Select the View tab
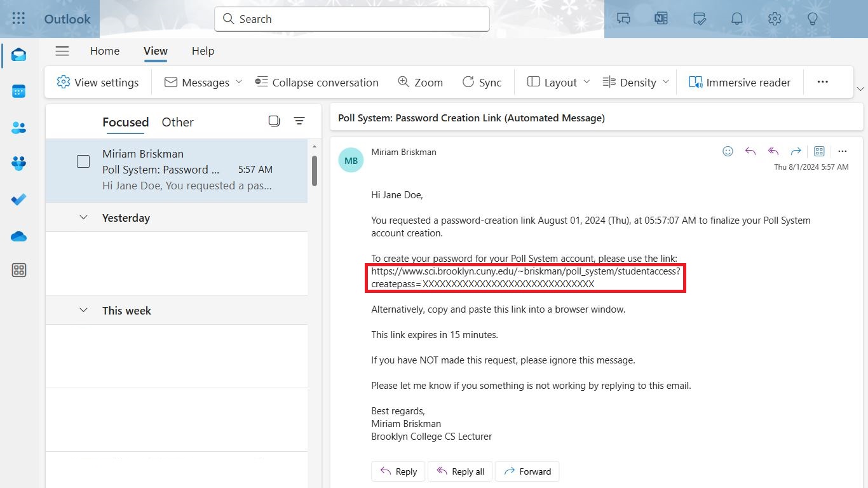868x488 pixels. pyautogui.click(x=156, y=51)
